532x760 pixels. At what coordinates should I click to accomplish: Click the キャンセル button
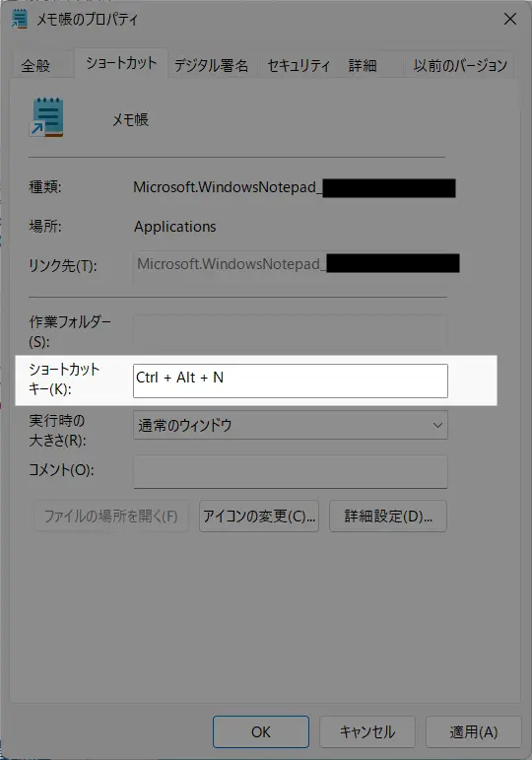click(x=367, y=731)
